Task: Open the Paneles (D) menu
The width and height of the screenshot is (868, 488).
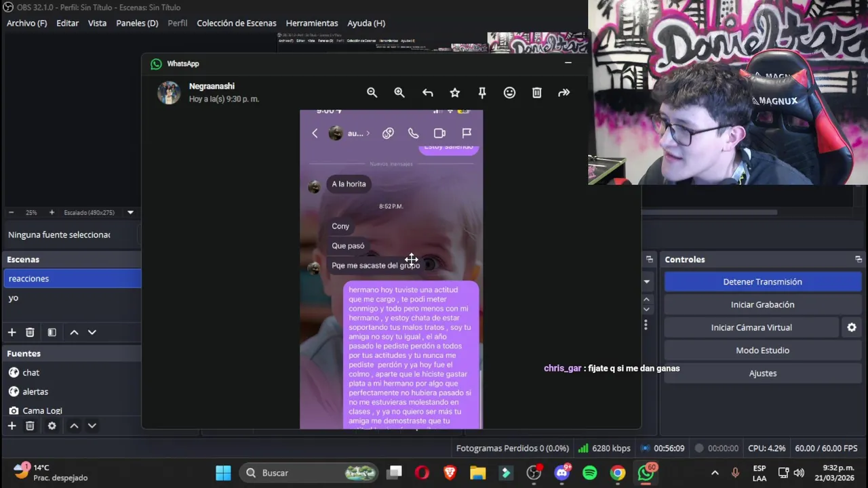Action: pos(137,23)
